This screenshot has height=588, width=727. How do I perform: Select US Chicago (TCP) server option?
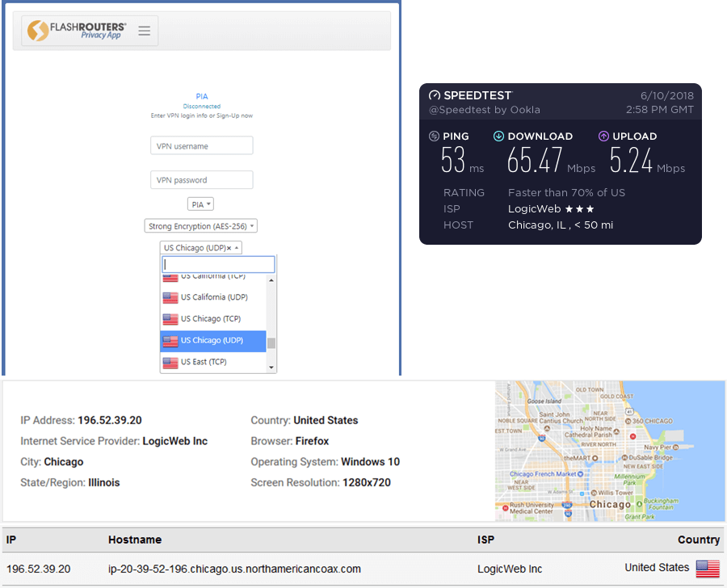(x=213, y=319)
